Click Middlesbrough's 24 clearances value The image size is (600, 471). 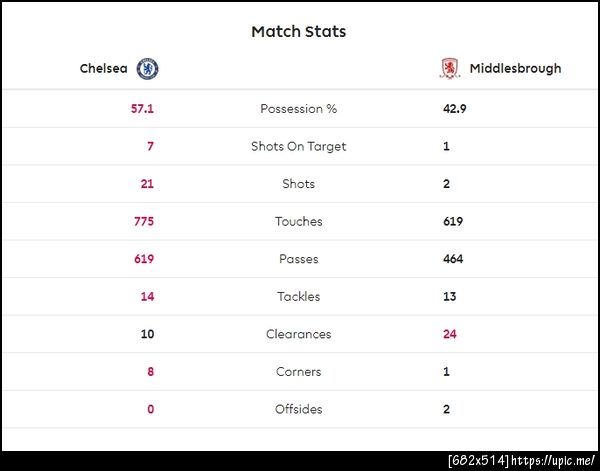pyautogui.click(x=450, y=334)
